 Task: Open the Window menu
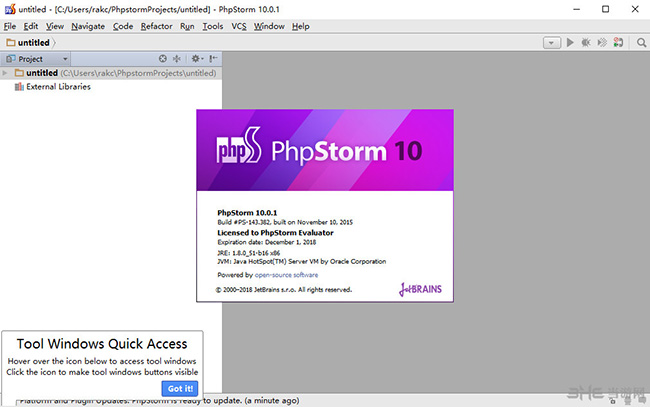(x=269, y=27)
